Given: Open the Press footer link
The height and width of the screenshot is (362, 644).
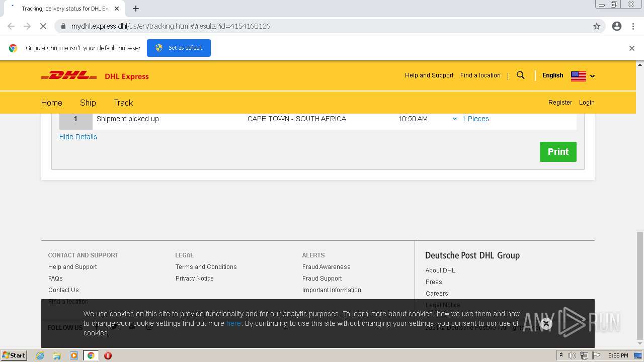Looking at the screenshot, I should coord(434,282).
